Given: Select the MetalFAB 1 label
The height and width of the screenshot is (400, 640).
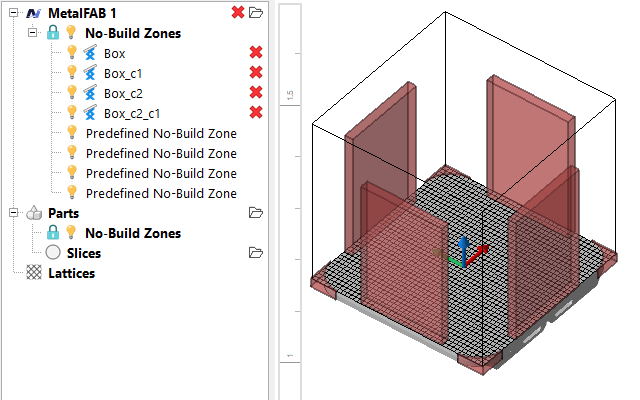Looking at the screenshot, I should click(82, 13).
